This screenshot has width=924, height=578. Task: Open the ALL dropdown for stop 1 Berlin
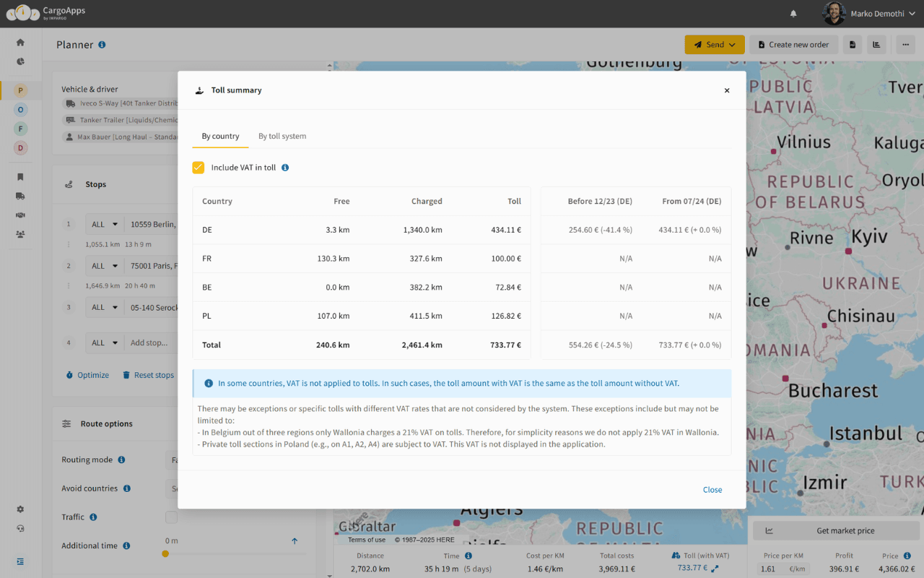104,224
